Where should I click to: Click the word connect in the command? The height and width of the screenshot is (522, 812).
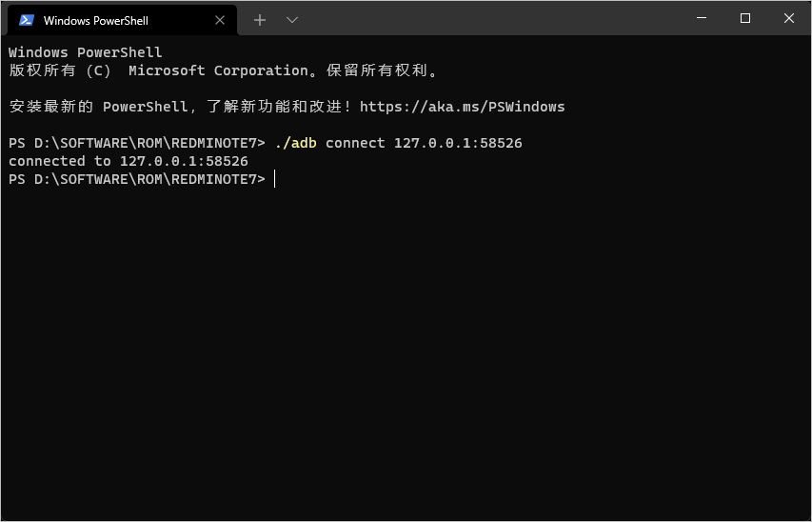(x=355, y=143)
